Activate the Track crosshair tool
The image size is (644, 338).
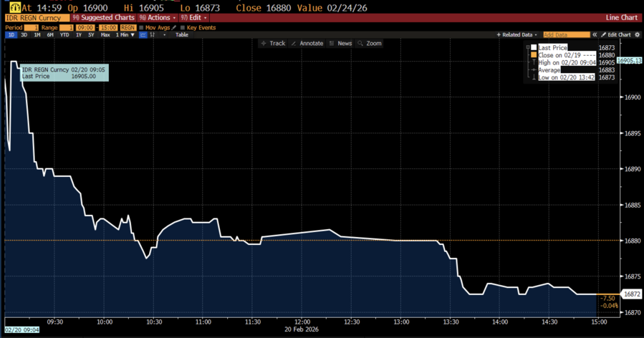click(x=273, y=44)
